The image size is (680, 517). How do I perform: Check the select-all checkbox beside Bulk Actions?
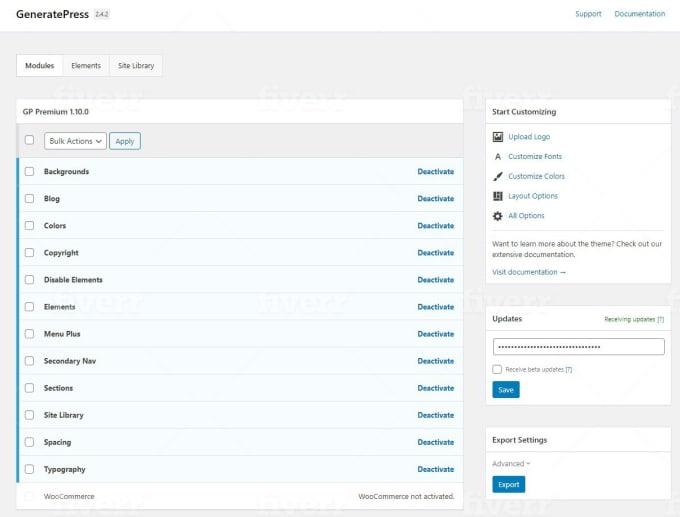pyautogui.click(x=30, y=141)
